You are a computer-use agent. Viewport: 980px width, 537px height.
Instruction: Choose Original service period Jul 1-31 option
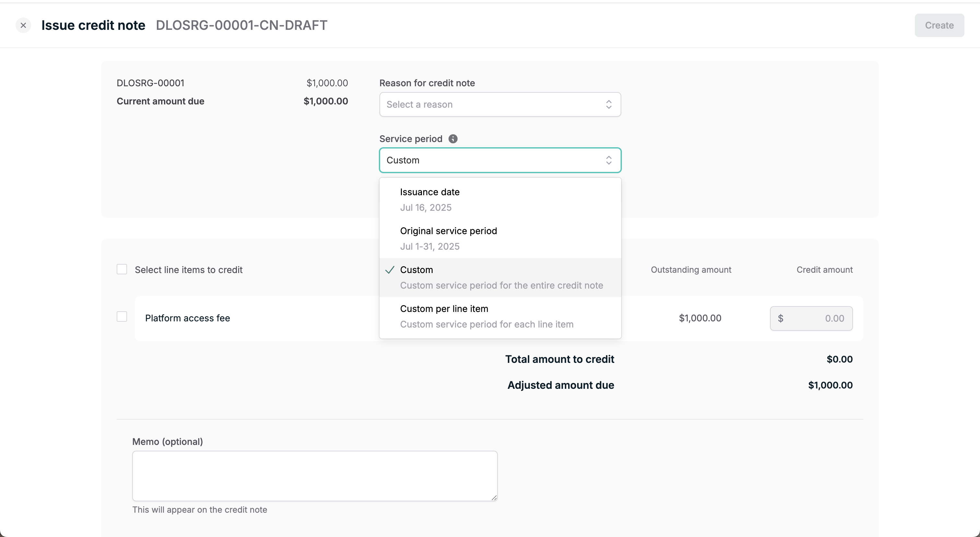click(x=500, y=239)
